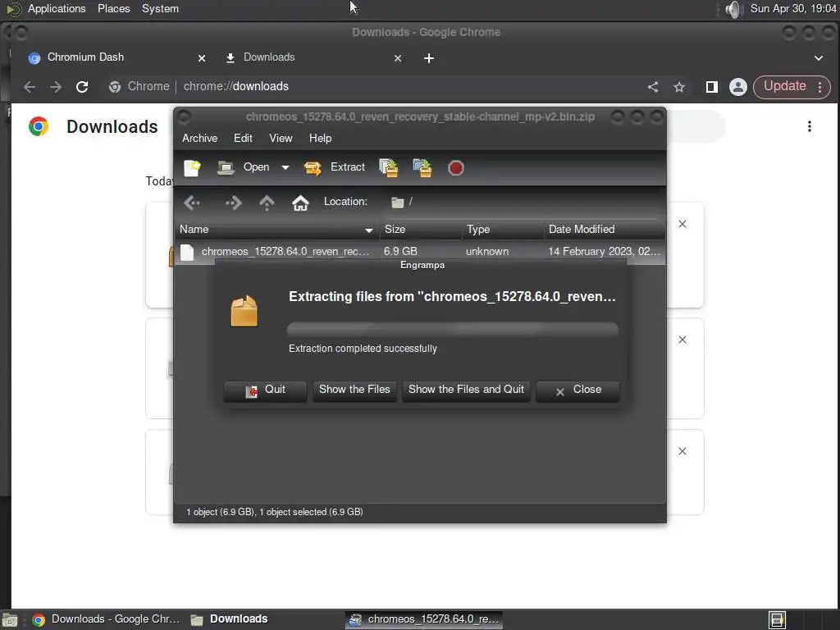Click the extraction progress bar
The height and width of the screenshot is (630, 840).
(x=453, y=328)
